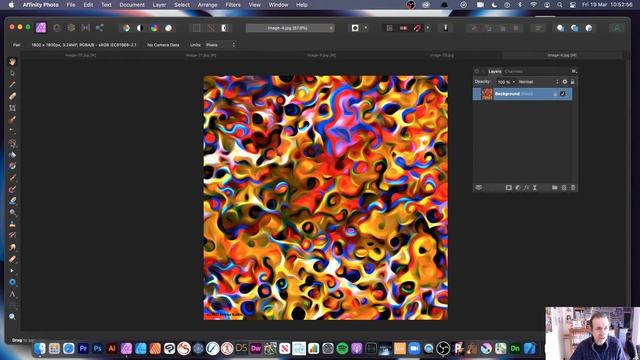This screenshot has height=360, width=640.
Task: Click the Background layer thumbnail
Action: click(x=487, y=94)
